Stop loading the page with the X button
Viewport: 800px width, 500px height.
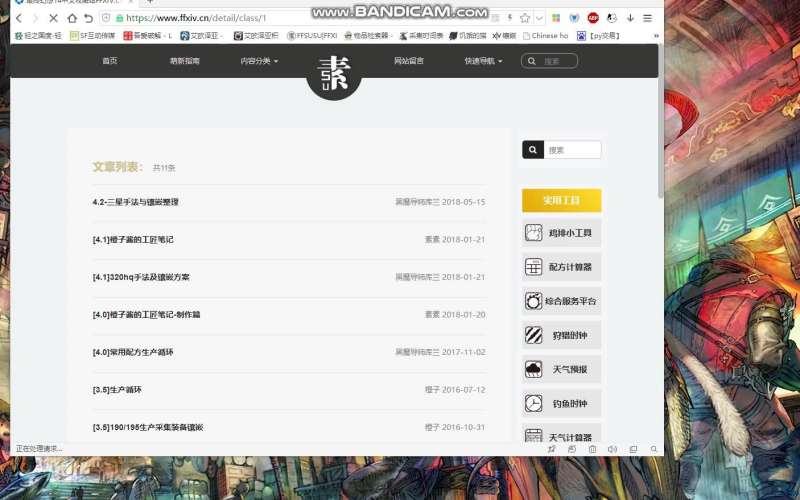[x=53, y=18]
